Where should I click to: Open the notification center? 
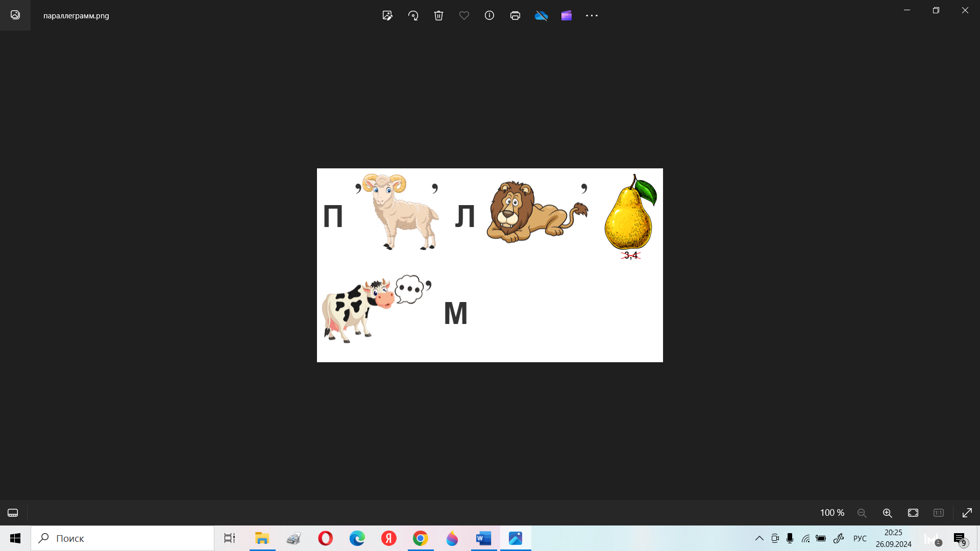click(960, 538)
